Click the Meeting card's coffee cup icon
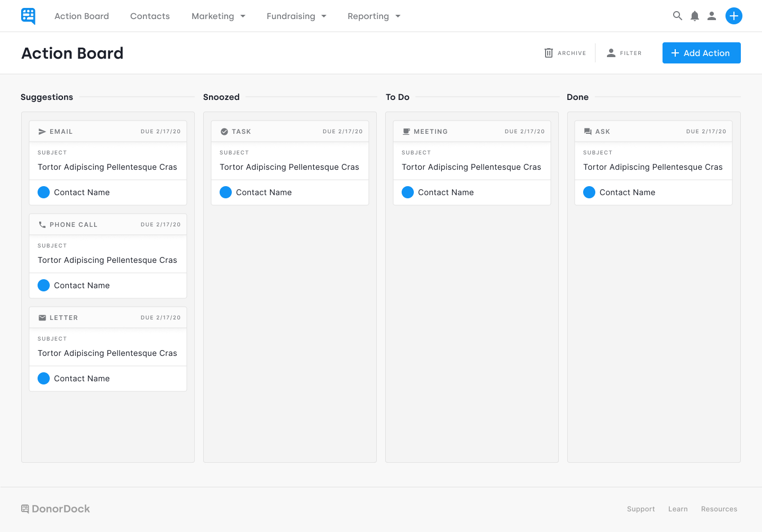 point(406,132)
